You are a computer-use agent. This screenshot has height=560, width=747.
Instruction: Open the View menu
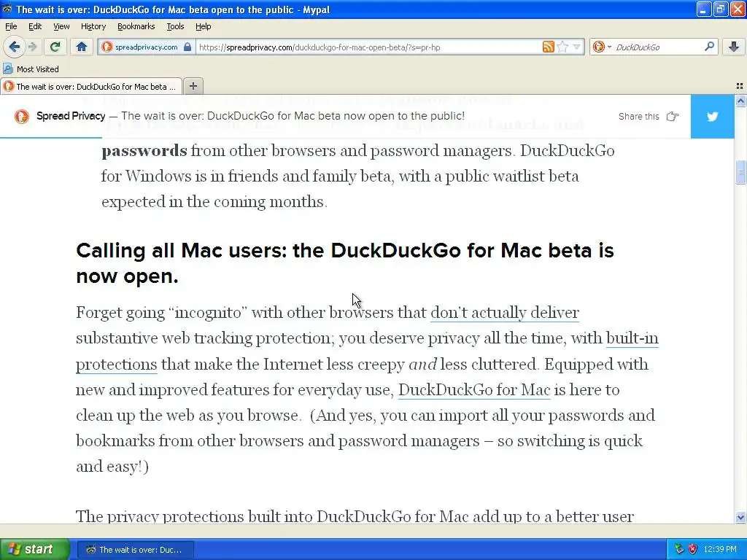click(x=61, y=26)
